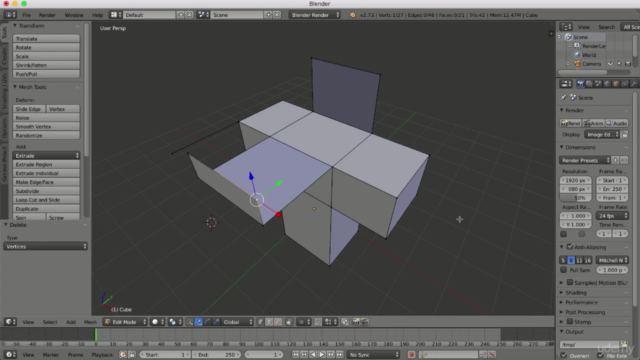Toggle the Full Sample checkbox
Screen dimensions: 640x360
564,270
